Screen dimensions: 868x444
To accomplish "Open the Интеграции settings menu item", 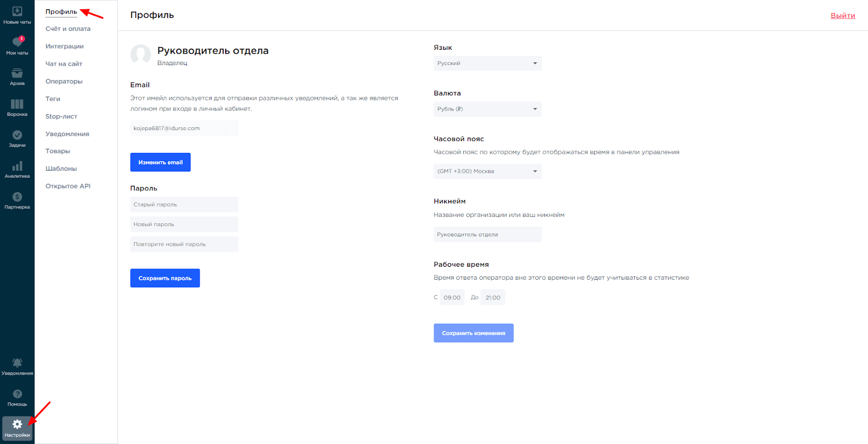I will tap(65, 47).
